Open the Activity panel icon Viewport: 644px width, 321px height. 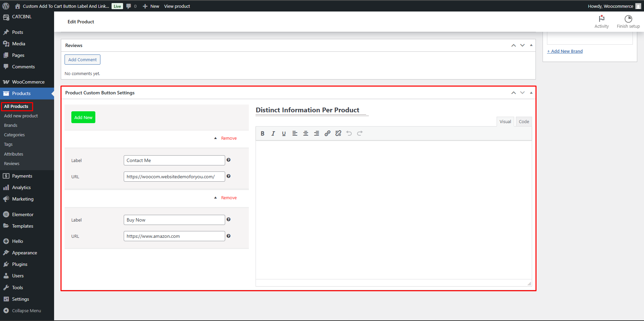(601, 22)
